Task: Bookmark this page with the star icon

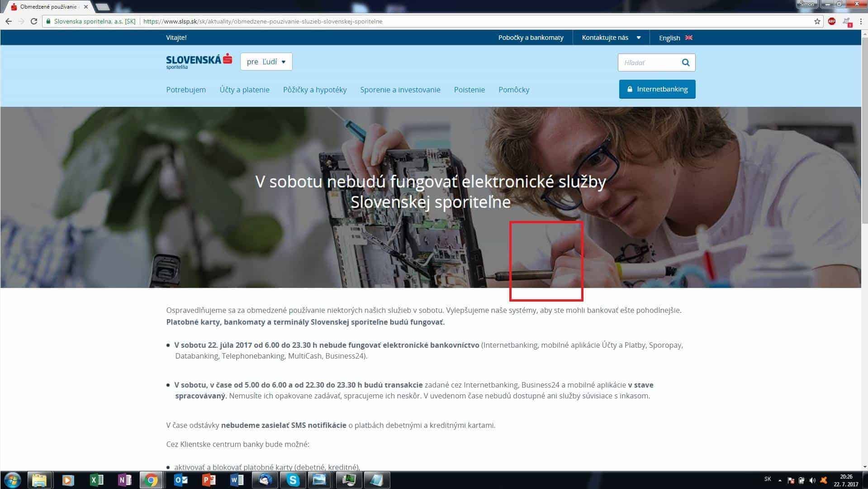Action: [817, 21]
